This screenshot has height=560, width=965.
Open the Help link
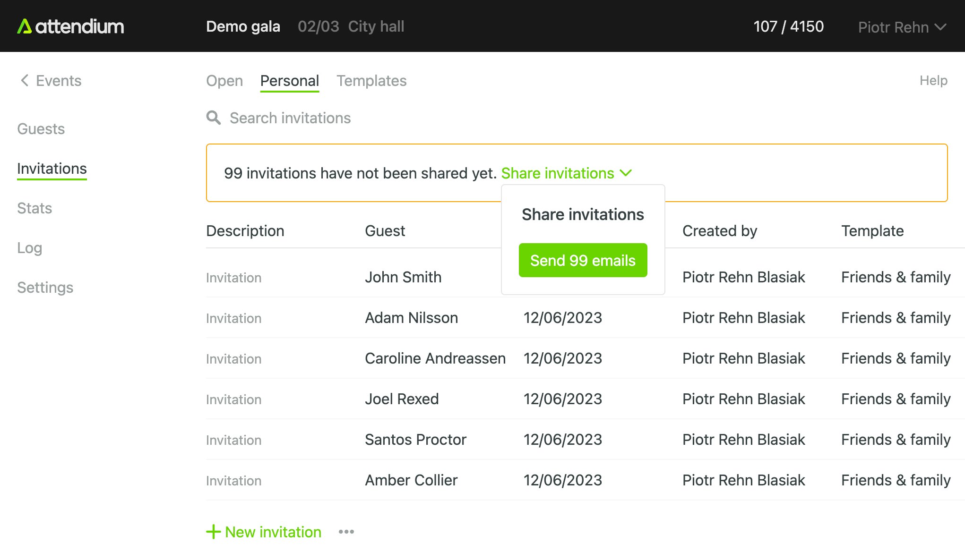click(x=933, y=80)
